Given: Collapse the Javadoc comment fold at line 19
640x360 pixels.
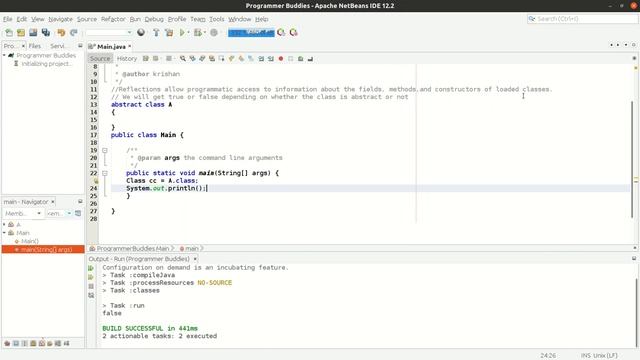Looking at the screenshot, I should [105, 150].
